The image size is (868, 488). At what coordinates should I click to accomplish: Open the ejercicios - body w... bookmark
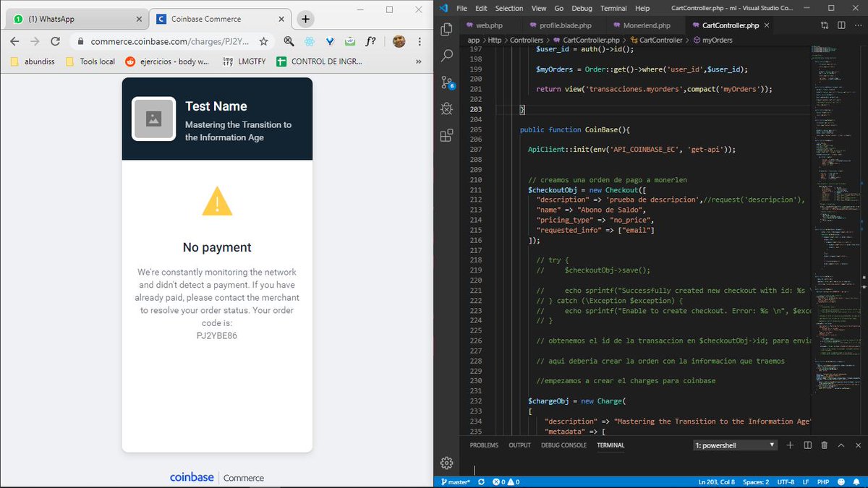click(x=168, y=61)
